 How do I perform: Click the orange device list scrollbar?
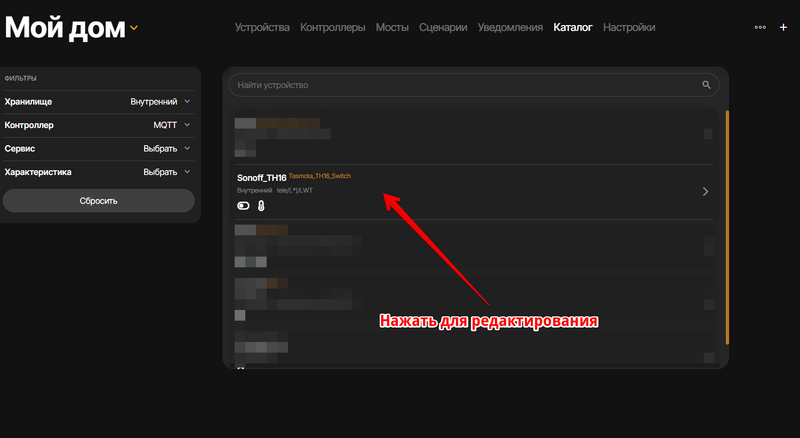[727, 228]
